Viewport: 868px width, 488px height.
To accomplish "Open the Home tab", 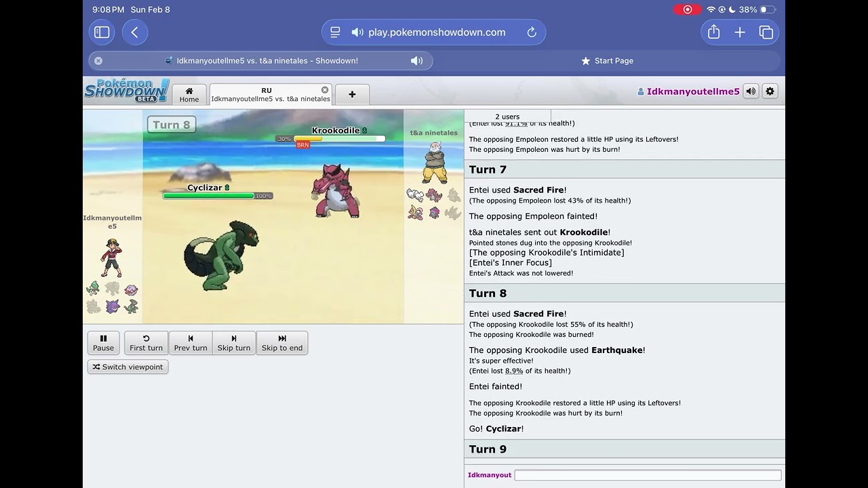I will 189,94.
